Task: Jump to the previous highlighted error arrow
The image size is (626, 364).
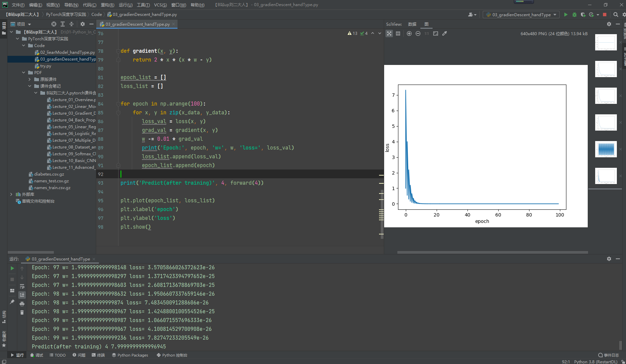Action: tap(373, 33)
